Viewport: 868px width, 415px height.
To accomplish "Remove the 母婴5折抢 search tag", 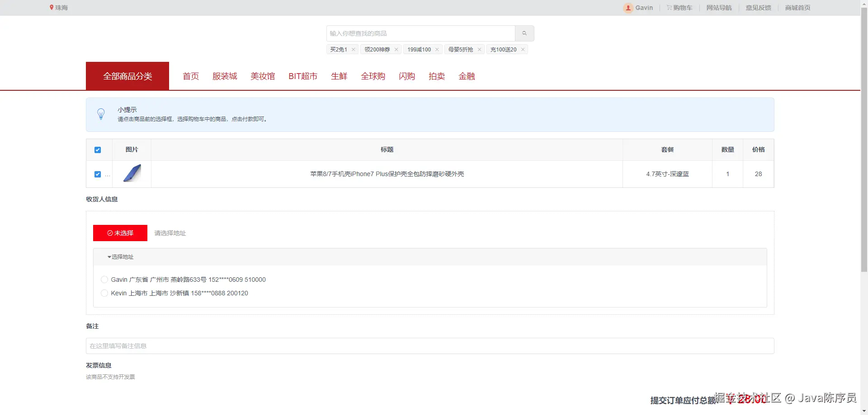I will tap(480, 50).
